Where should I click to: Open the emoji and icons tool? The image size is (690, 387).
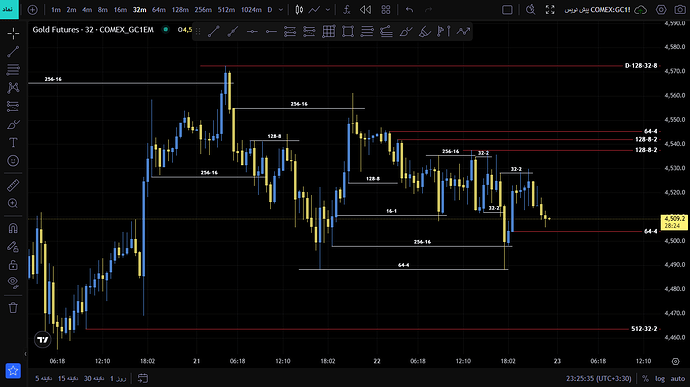pos(13,161)
